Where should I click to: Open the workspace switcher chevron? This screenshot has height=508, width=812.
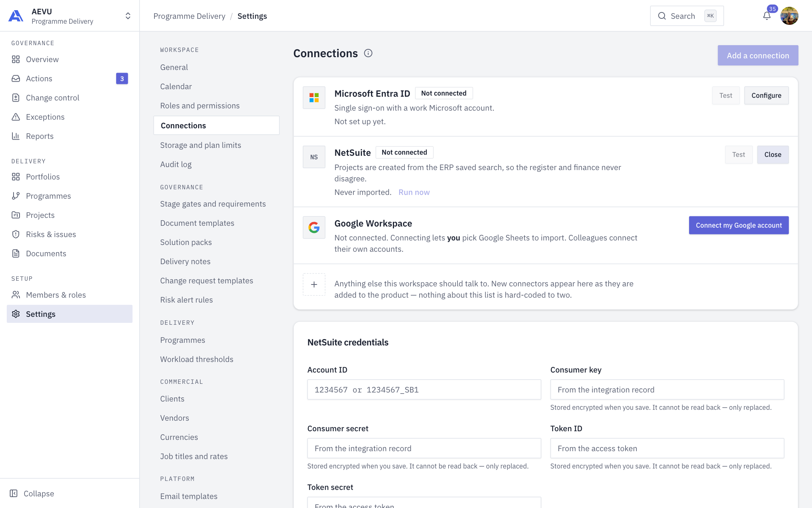[x=128, y=16]
